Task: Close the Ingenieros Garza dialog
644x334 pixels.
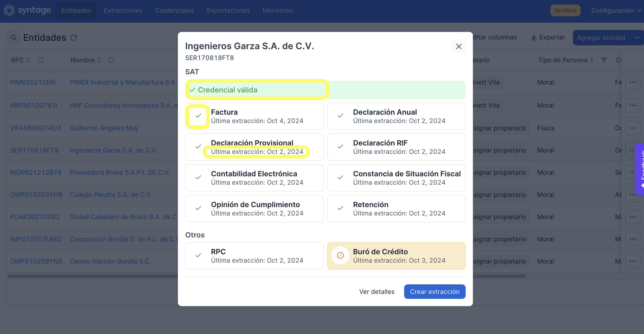Action: [459, 46]
